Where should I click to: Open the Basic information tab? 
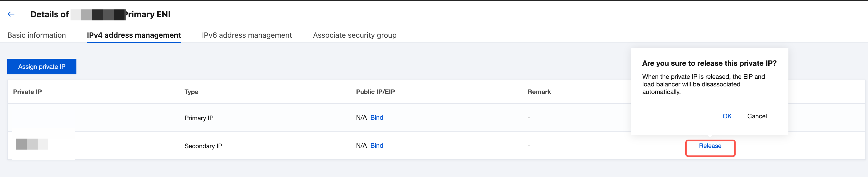point(36,35)
